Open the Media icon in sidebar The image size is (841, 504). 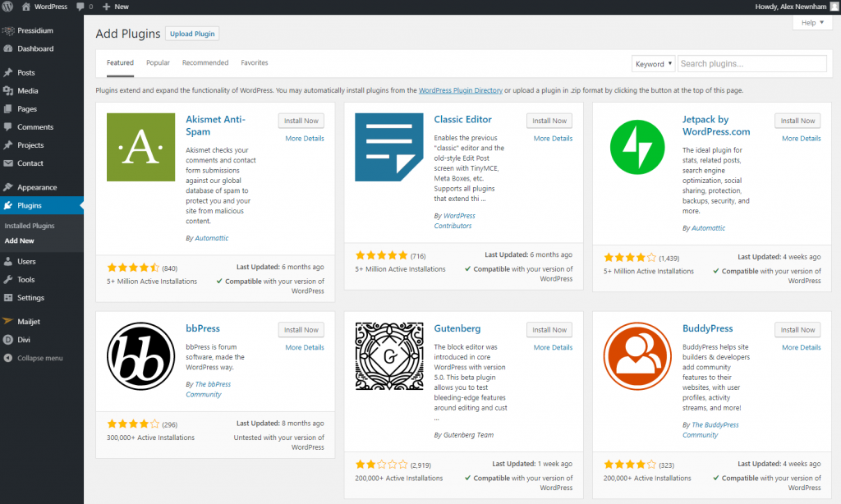point(8,90)
